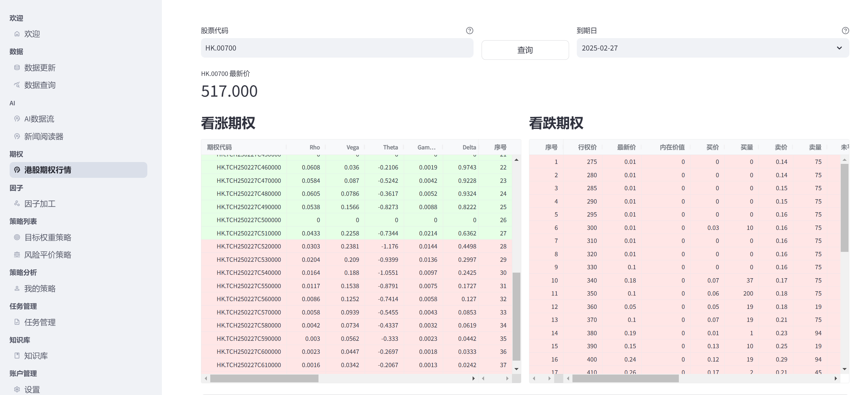The image size is (868, 395).
Task: Click the 股票代码 input field
Action: coord(337,48)
